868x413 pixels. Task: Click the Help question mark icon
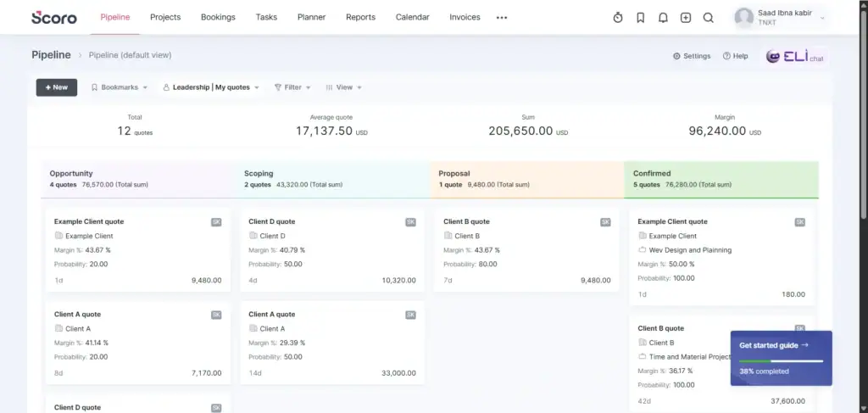tap(726, 56)
